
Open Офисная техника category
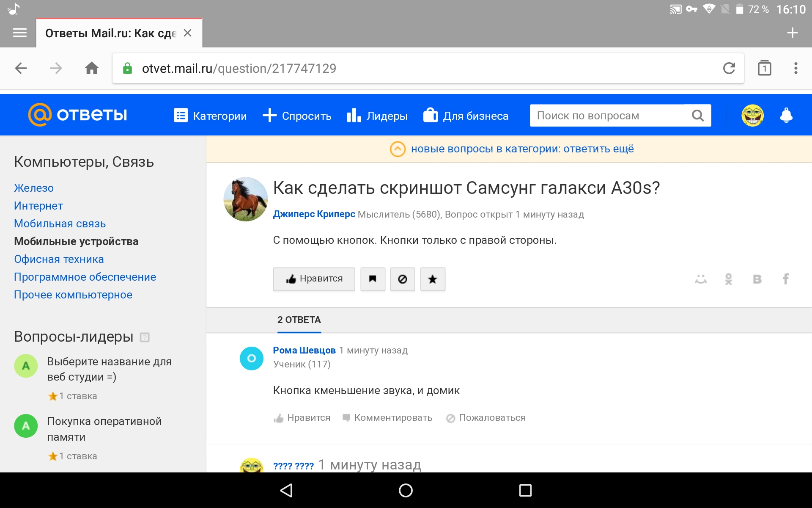(x=59, y=259)
